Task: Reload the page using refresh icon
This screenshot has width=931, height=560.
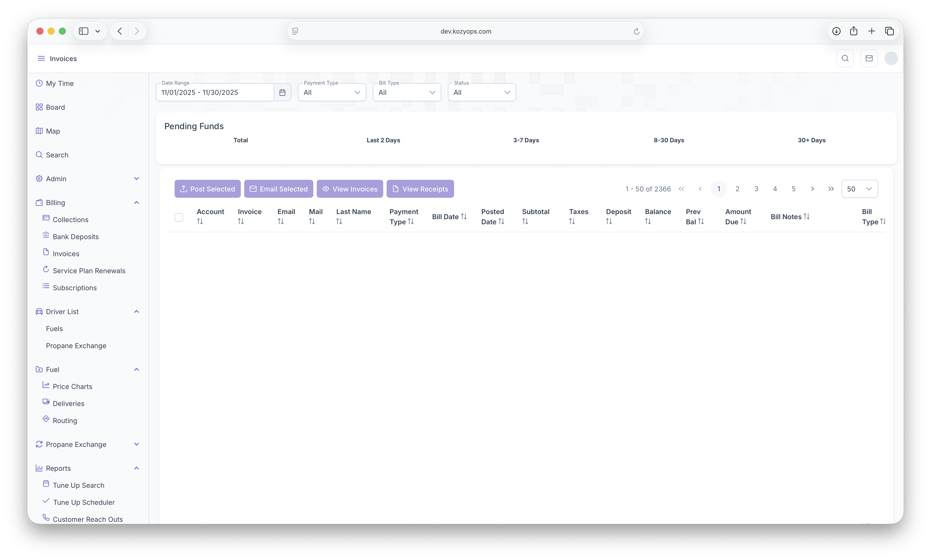Action: click(636, 31)
